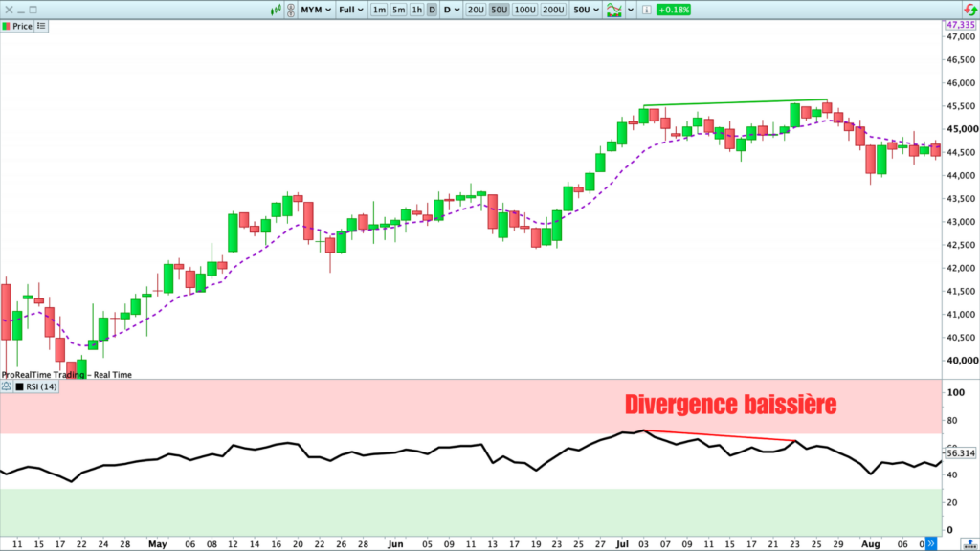Expand the MYM instrument dropdown
Screen dimensions: 980x551
tap(316, 10)
